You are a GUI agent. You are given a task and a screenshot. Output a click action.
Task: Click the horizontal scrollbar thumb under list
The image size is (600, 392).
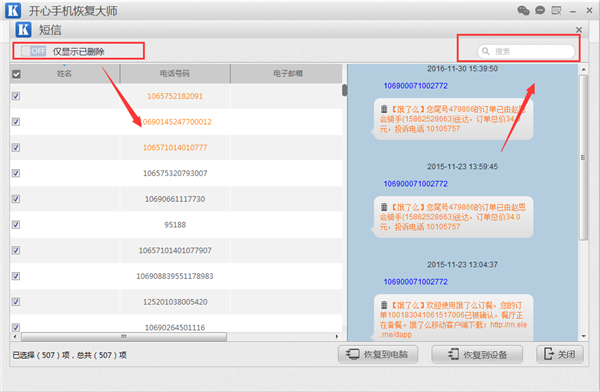(124, 336)
